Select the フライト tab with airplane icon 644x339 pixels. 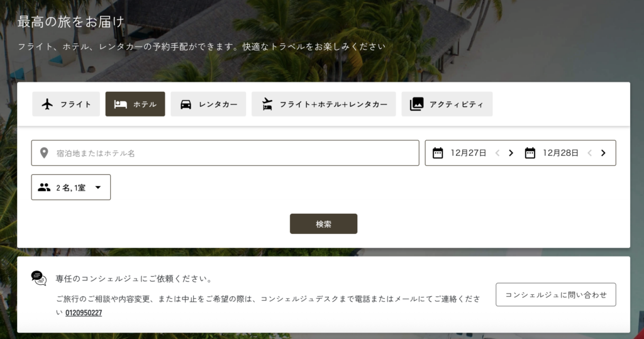point(65,104)
